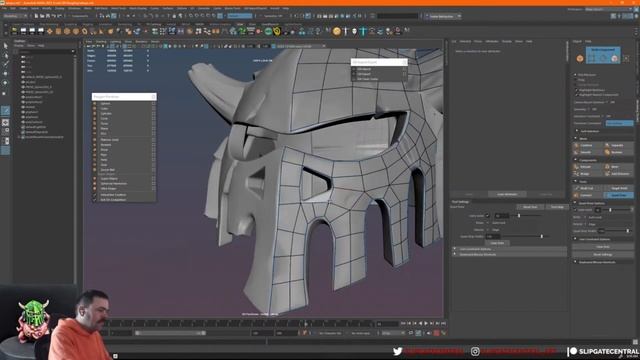Screen dimensions: 640x360
Task: Open the File menu in the main menu bar
Action: tap(4, 8)
